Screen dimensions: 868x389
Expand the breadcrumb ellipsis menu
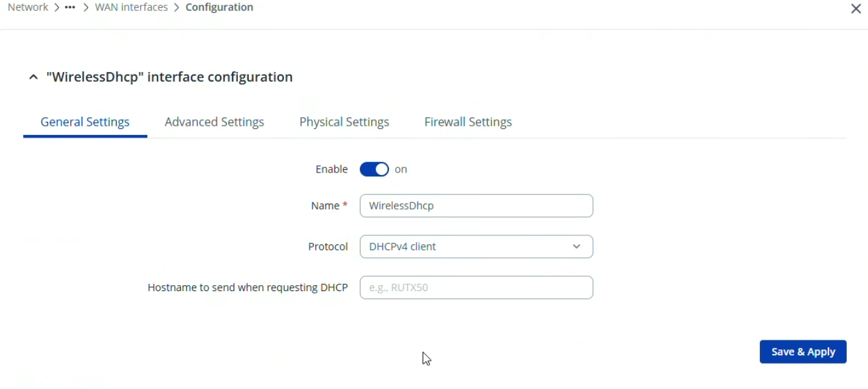pos(70,8)
